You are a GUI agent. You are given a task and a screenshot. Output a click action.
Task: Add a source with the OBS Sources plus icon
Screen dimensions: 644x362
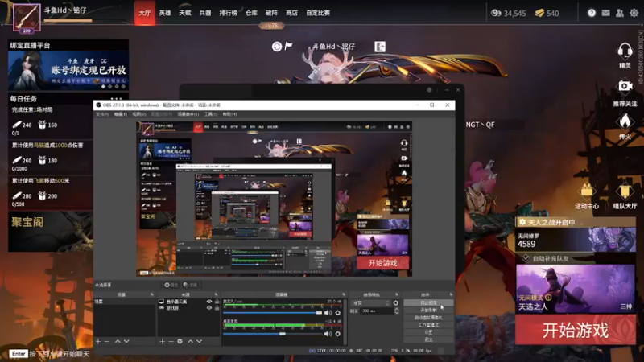pyautogui.click(x=163, y=341)
